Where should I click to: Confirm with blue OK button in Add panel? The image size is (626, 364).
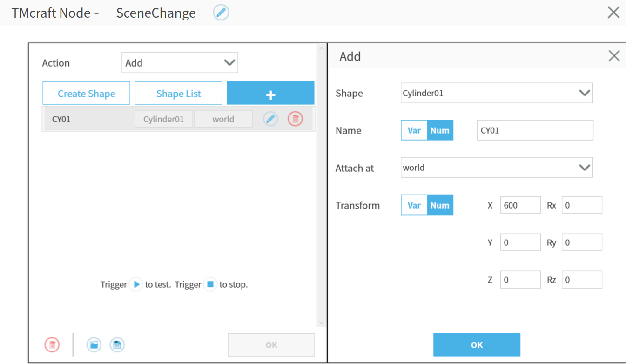tap(477, 345)
